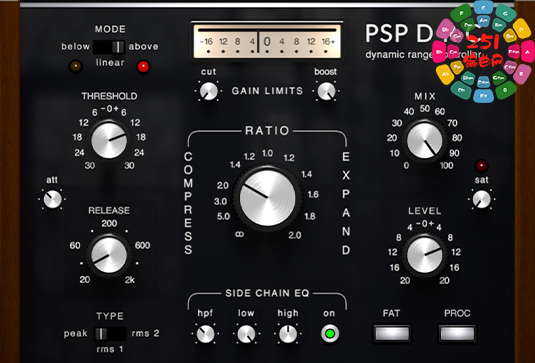Click the 200 release marking

click(109, 224)
